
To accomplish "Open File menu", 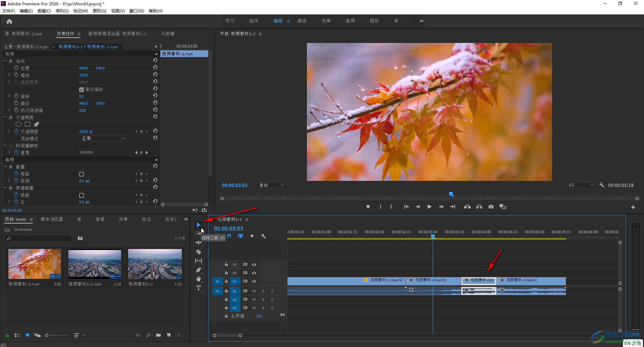I will tap(8, 11).
